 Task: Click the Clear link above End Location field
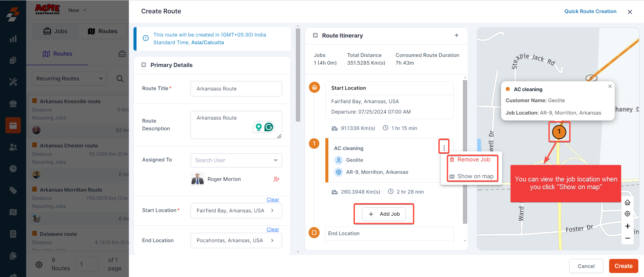(273, 229)
